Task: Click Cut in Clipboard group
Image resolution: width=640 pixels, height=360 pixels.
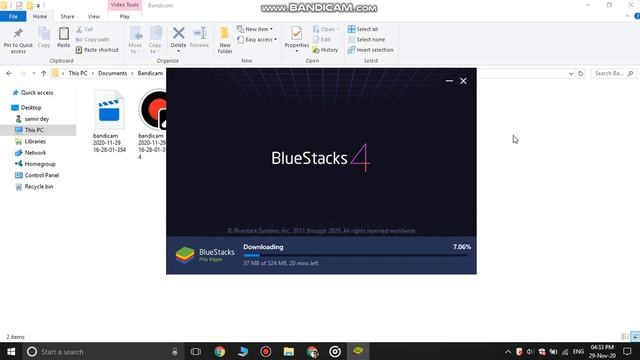Action: [84, 29]
